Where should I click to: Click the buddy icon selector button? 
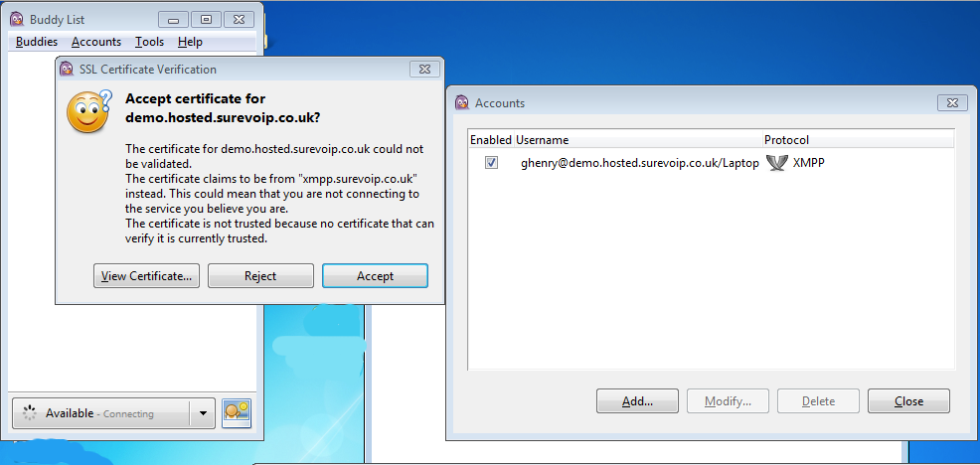coord(237,413)
